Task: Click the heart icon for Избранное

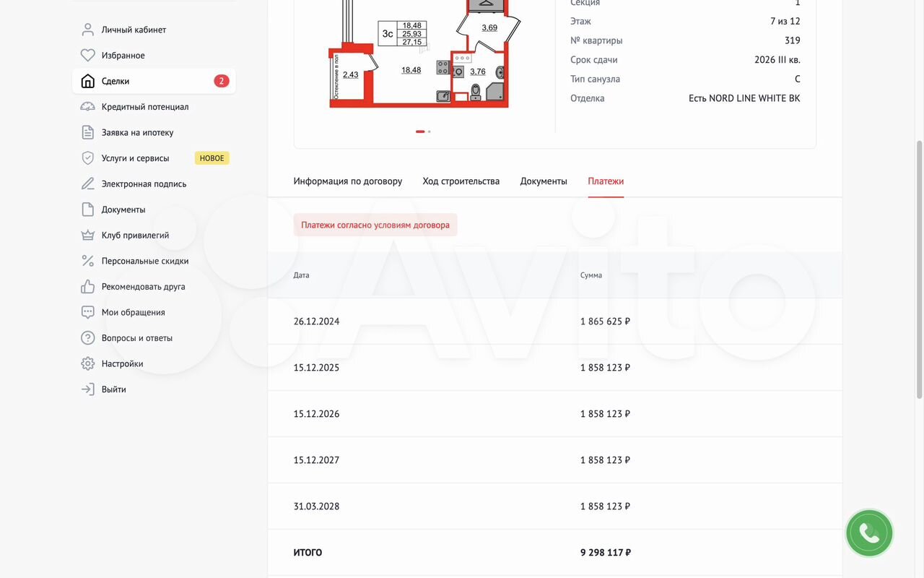Action: 87,56
